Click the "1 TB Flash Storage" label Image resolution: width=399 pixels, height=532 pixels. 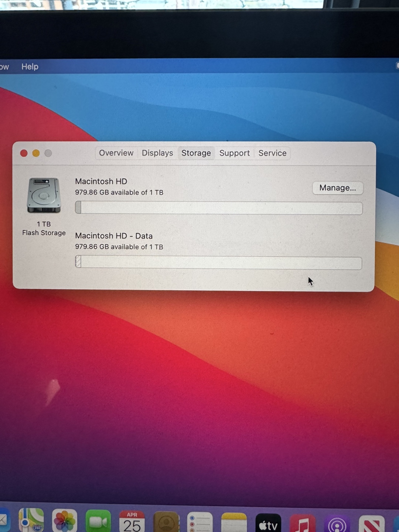(44, 228)
